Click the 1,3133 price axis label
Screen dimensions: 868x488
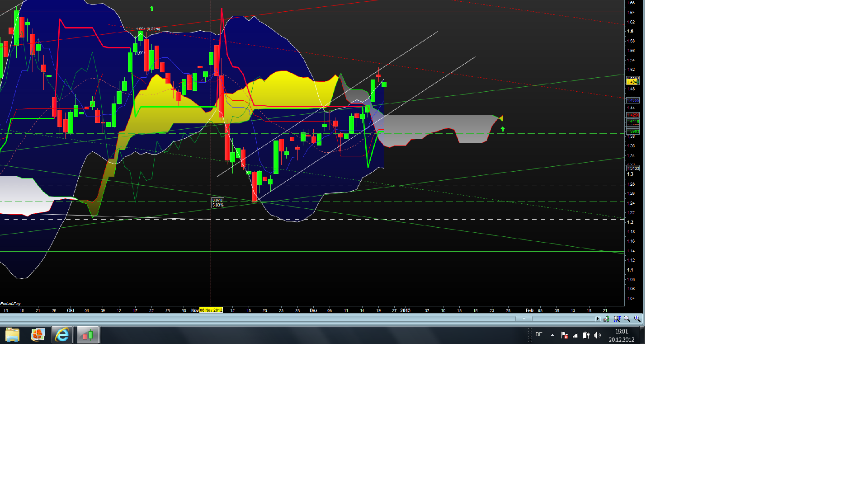point(633,169)
